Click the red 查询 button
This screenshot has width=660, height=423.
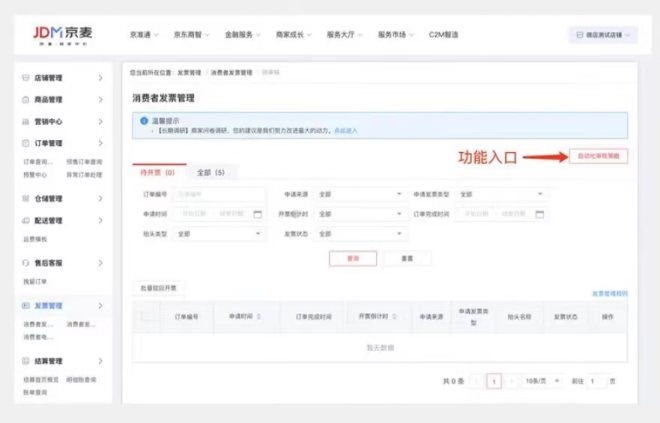[x=352, y=258]
